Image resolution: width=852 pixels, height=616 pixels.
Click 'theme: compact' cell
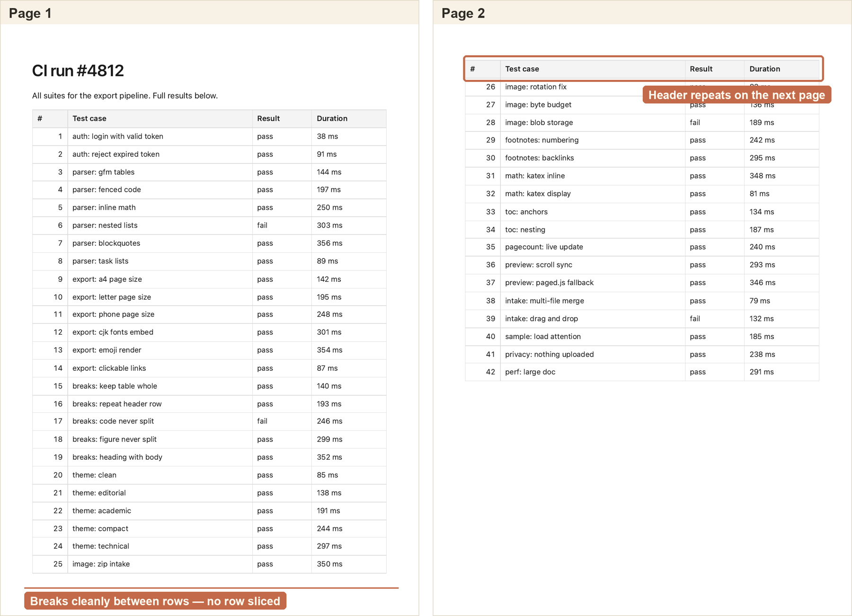[x=160, y=528]
